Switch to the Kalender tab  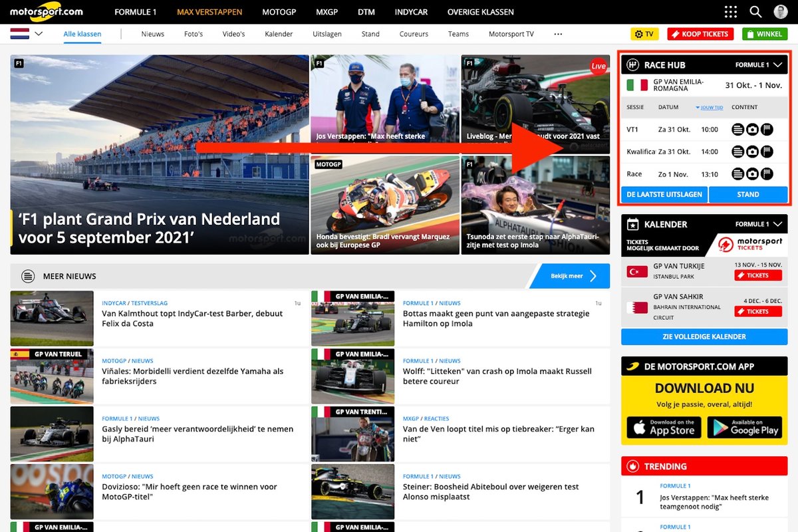(279, 34)
